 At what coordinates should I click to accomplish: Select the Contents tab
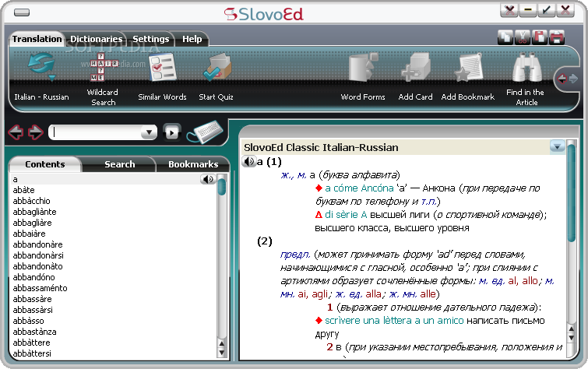(45, 164)
